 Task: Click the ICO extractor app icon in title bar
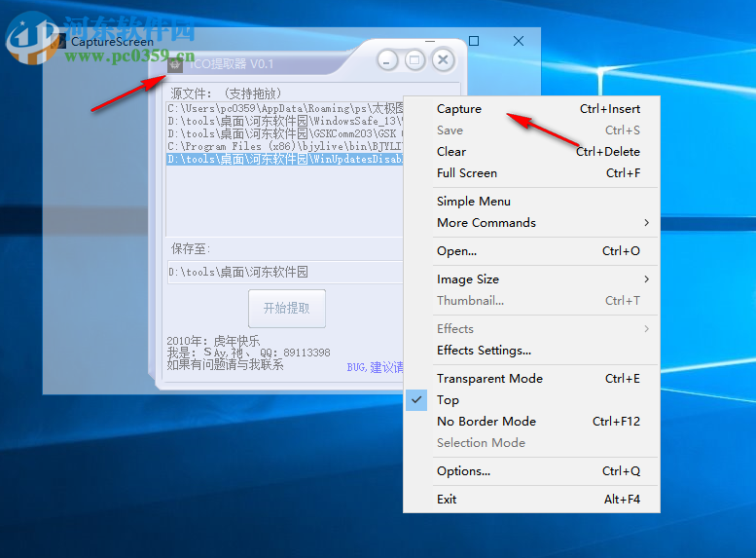click(175, 64)
